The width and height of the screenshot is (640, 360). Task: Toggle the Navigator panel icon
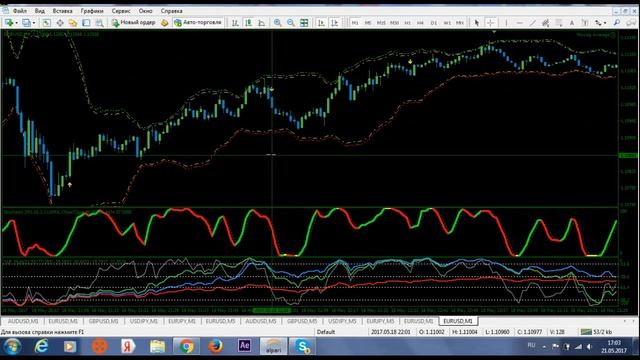pos(73,23)
